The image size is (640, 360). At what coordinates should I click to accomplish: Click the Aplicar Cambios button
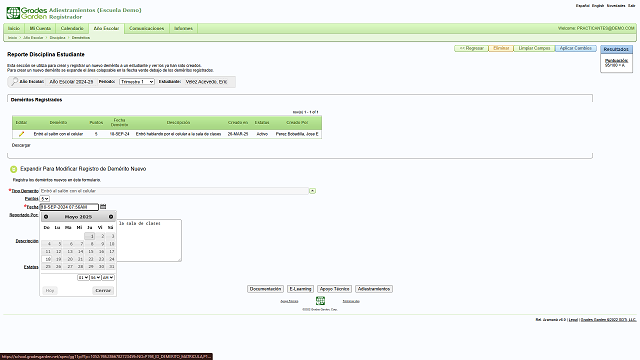click(576, 49)
